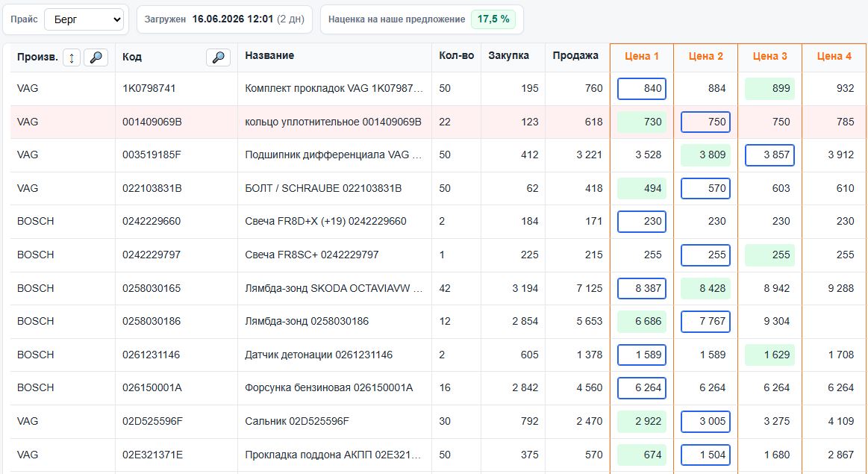The width and height of the screenshot is (868, 474).
Task: Open code search magnifier in Код column
Action: pos(218,57)
